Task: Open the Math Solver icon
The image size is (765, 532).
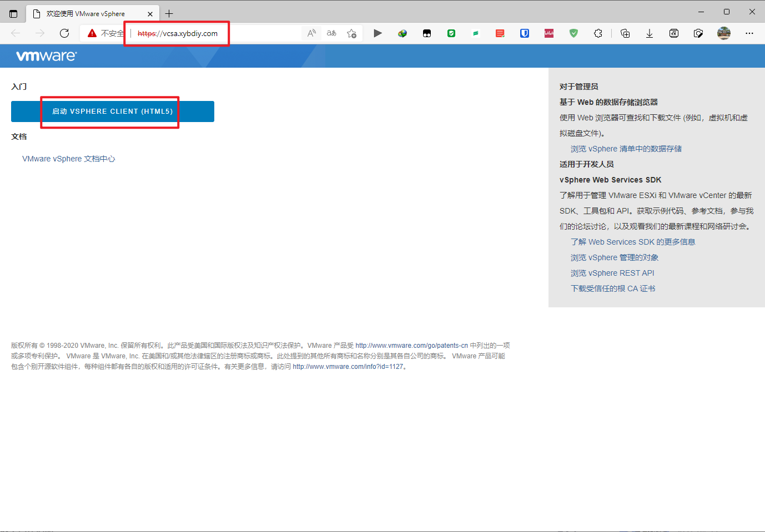Action: click(674, 33)
